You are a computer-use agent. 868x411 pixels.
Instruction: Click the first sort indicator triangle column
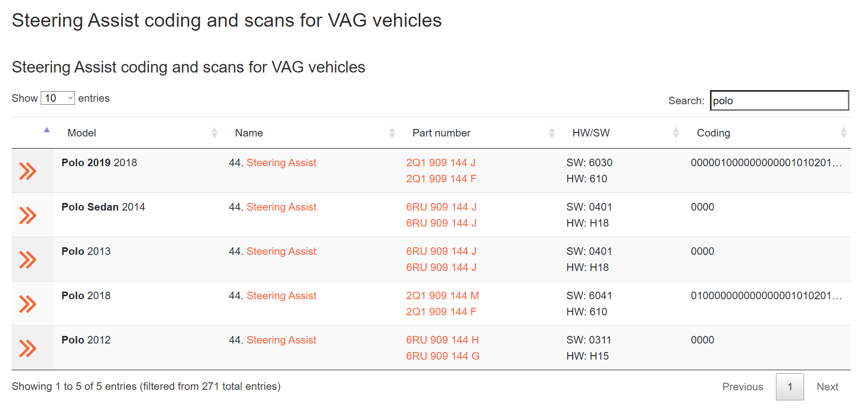click(x=47, y=130)
